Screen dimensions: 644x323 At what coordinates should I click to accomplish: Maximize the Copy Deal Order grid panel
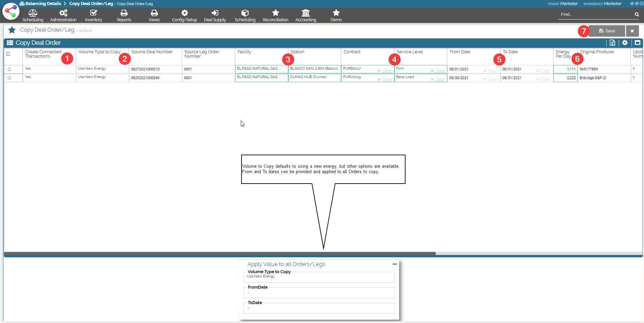click(x=637, y=43)
